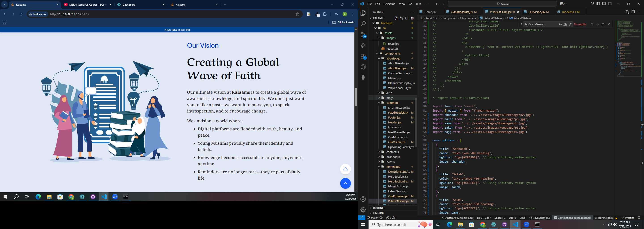
Task: Open Footer.jsx in Explorer tree
Action: (x=394, y=117)
